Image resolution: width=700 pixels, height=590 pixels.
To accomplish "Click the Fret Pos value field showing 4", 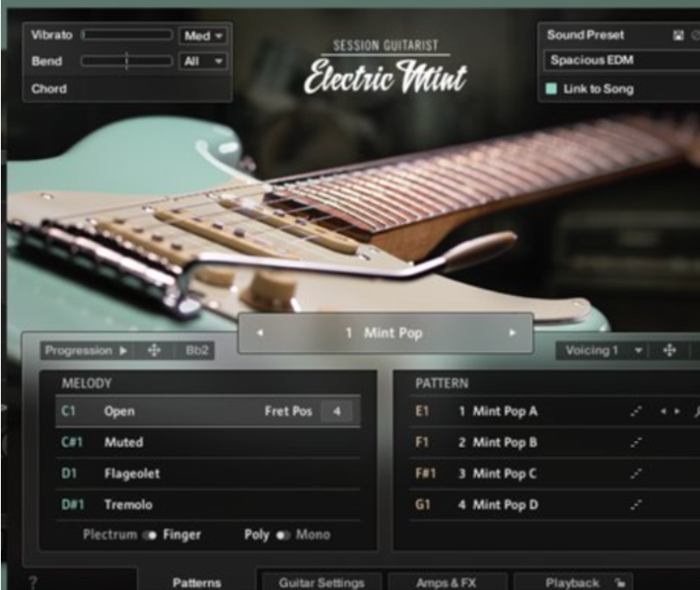I will pyautogui.click(x=337, y=411).
